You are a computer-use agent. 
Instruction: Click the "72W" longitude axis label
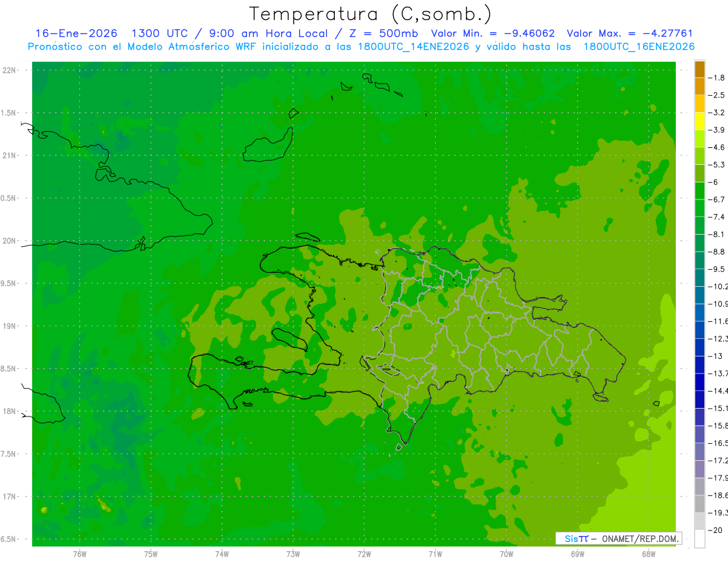point(364,554)
